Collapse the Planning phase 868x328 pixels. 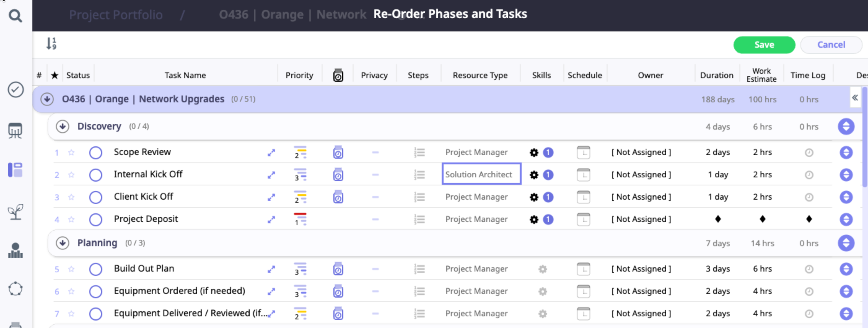tap(62, 243)
